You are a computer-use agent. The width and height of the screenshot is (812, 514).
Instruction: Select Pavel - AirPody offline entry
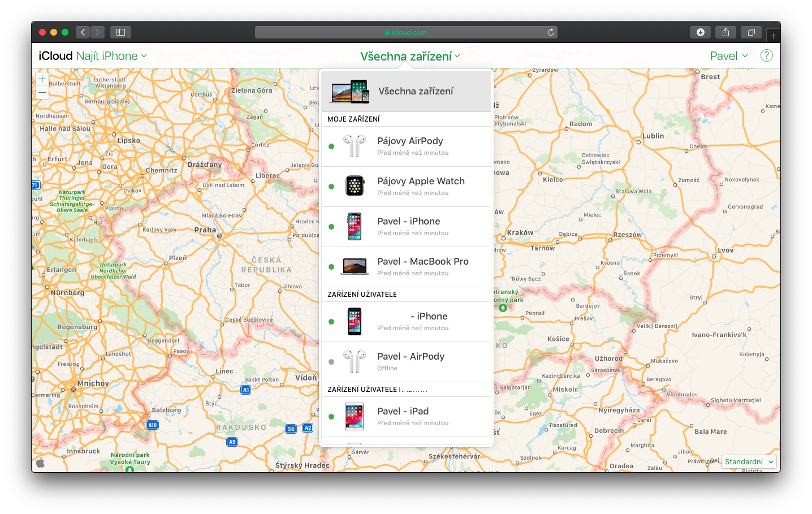click(x=406, y=362)
